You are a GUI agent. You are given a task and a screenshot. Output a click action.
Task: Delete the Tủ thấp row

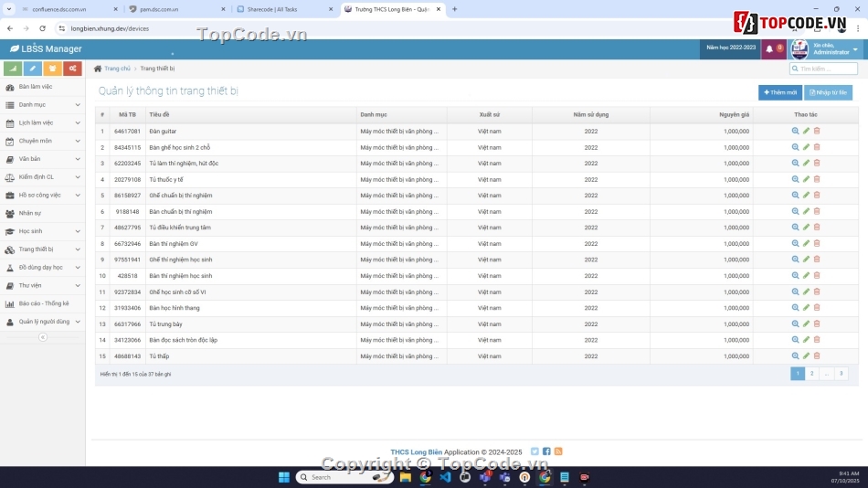coord(817,355)
